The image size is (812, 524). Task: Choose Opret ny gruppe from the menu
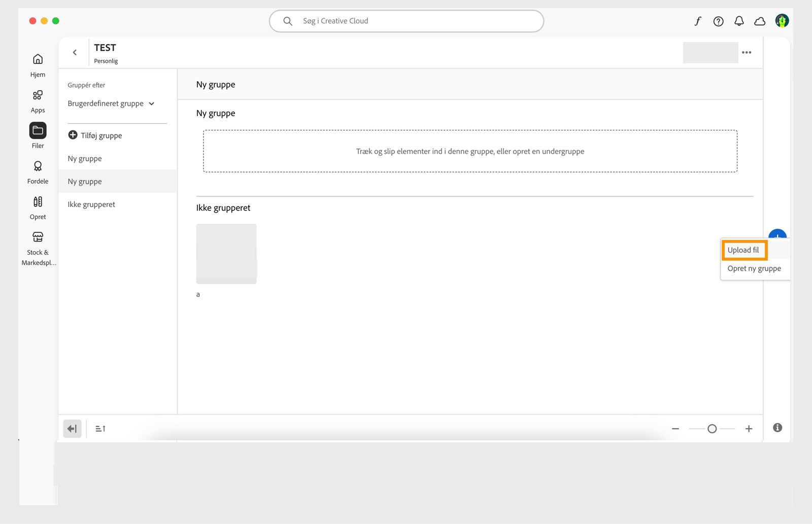755,268
